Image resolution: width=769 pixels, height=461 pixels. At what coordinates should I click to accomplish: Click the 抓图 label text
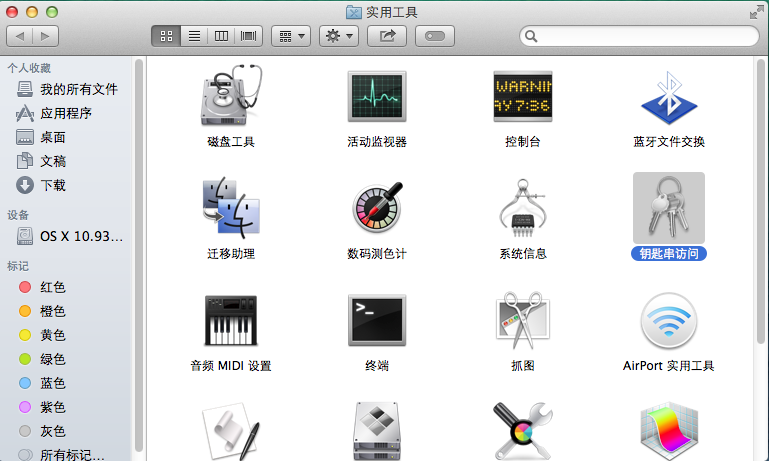point(523,366)
